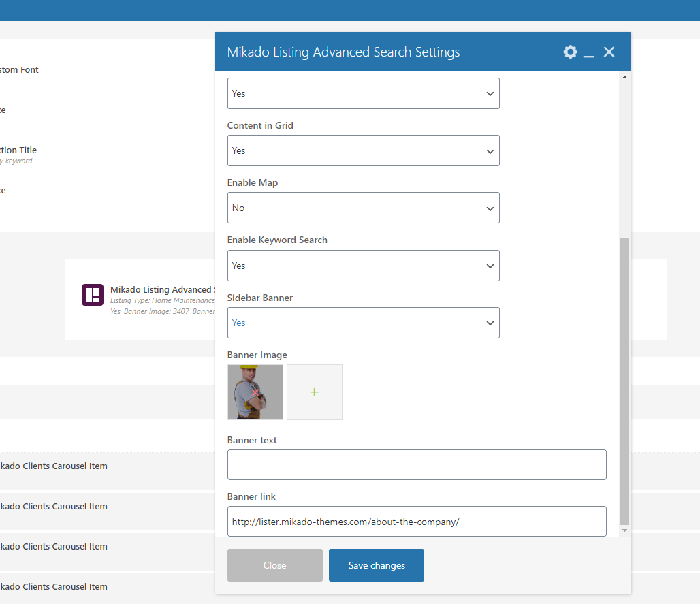Click the Banner link URL field

click(417, 522)
